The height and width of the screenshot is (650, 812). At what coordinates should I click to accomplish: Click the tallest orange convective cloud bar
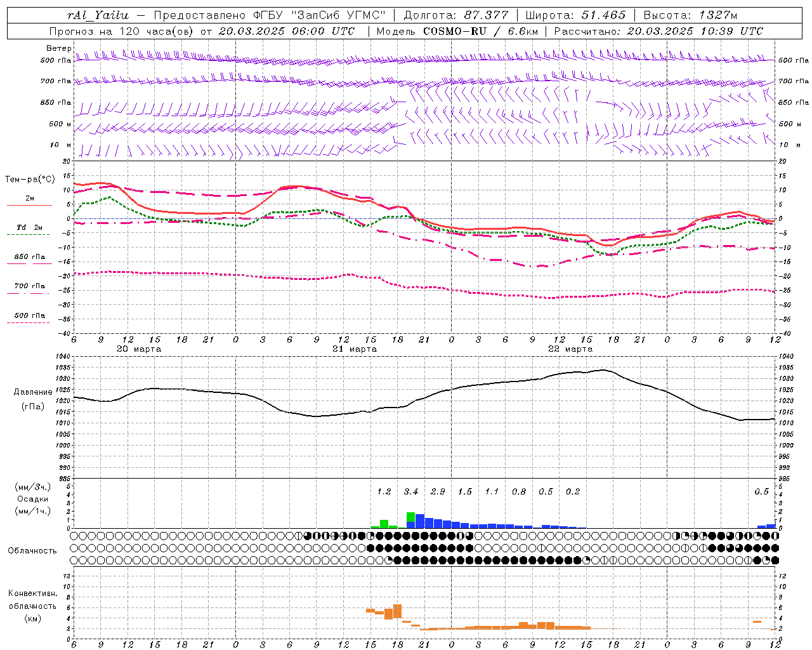coord(398,611)
